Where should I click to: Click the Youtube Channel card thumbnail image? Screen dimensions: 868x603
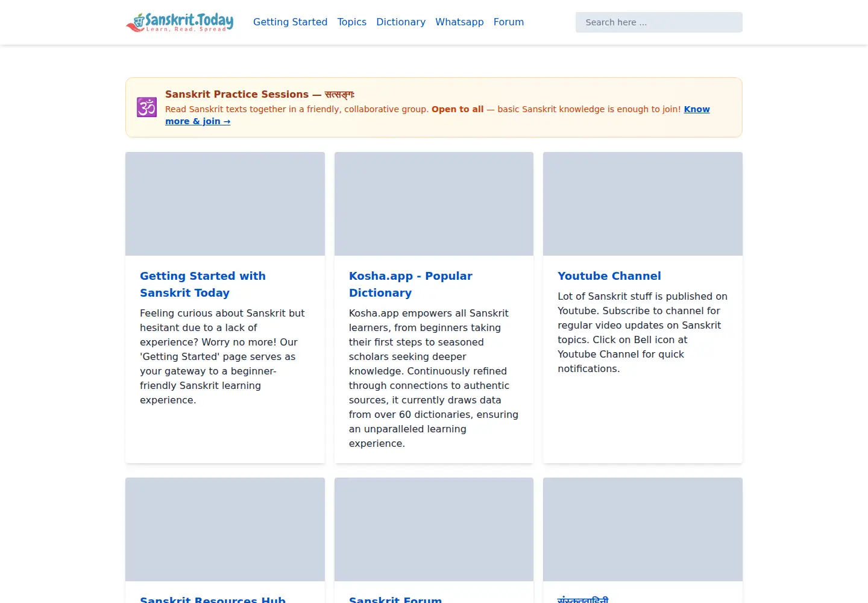click(643, 204)
